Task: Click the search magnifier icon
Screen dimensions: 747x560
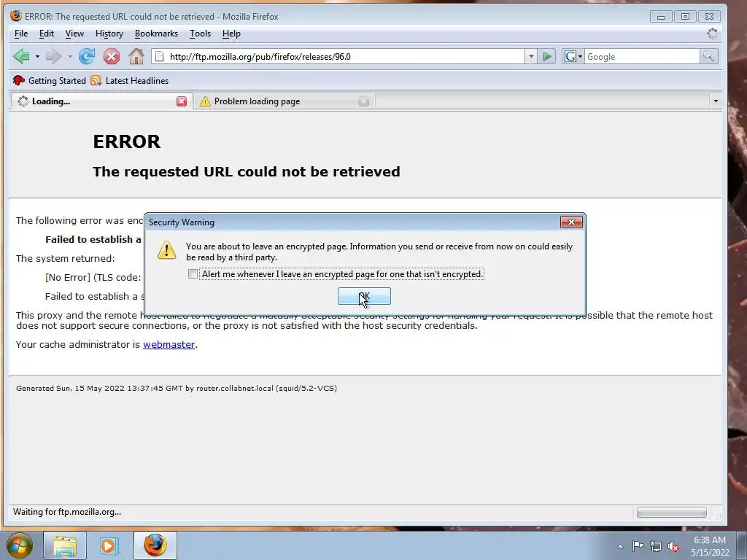Action: point(709,57)
